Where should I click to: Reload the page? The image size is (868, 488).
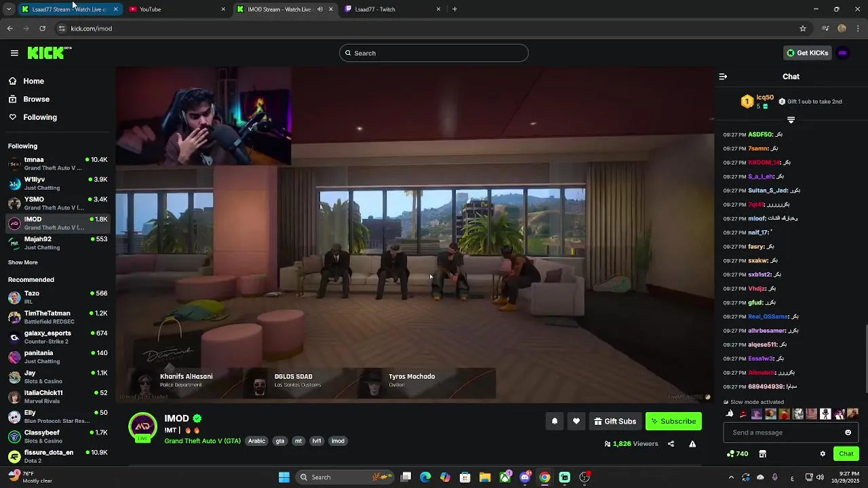[x=42, y=28]
